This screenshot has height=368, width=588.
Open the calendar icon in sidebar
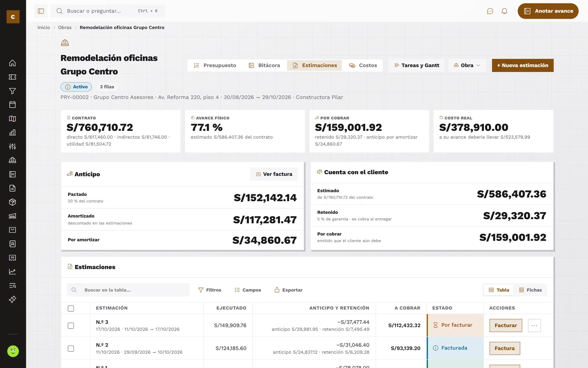pos(12,105)
